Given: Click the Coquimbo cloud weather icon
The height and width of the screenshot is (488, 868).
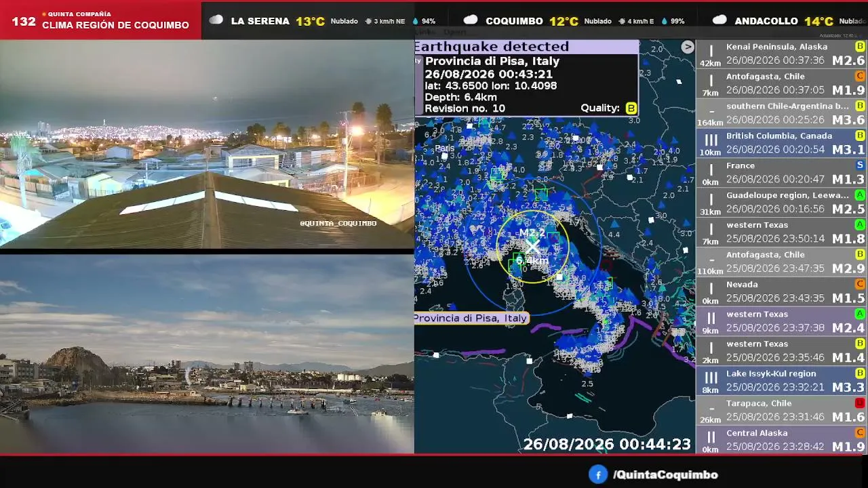Looking at the screenshot, I should [471, 20].
